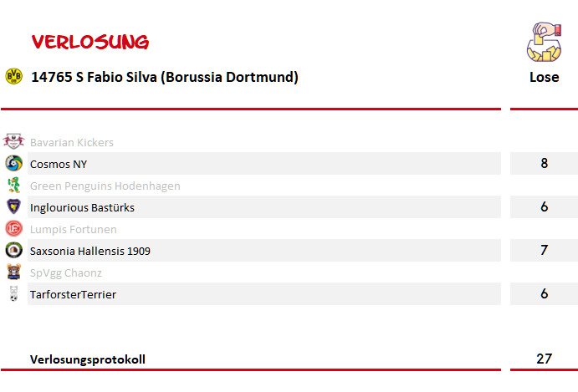The width and height of the screenshot is (578, 392).
Task: Click the Cosmos NY team logo
Action: coord(13,163)
